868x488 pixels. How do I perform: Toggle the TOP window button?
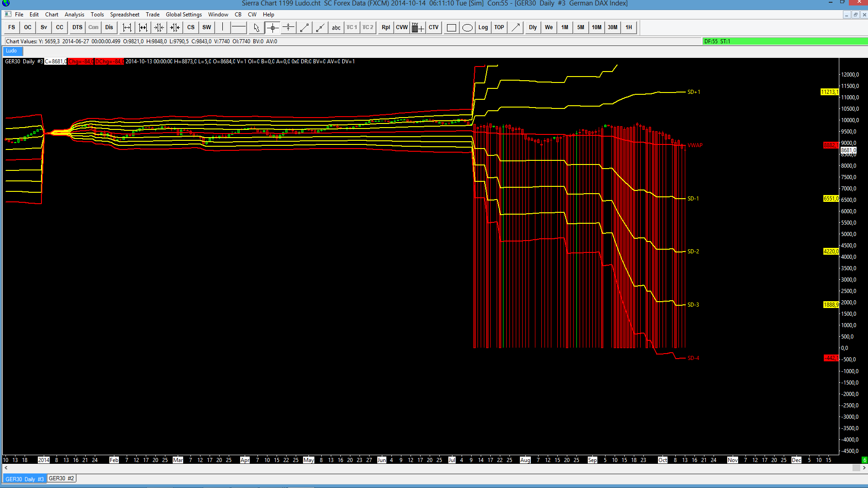(499, 27)
